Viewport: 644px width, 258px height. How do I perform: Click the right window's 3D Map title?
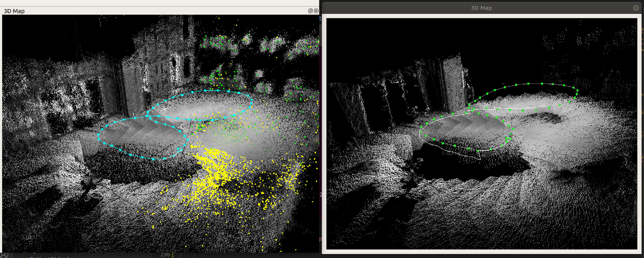click(x=481, y=8)
